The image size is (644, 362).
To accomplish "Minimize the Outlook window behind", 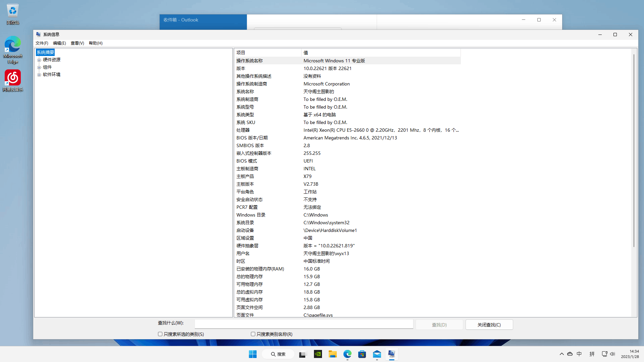I will point(524,20).
